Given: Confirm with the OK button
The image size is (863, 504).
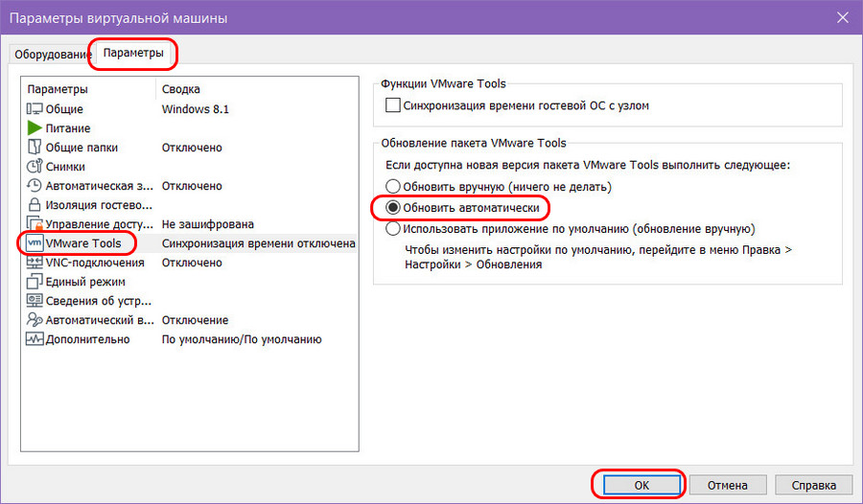Looking at the screenshot, I should click(641, 485).
